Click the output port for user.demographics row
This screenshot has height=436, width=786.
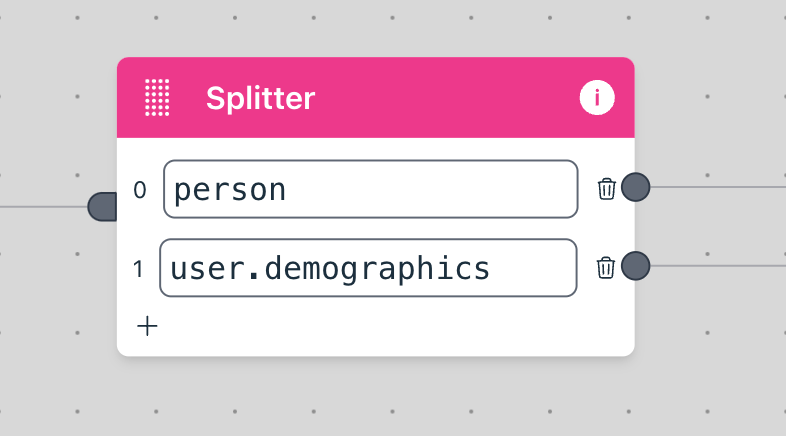[x=636, y=266]
